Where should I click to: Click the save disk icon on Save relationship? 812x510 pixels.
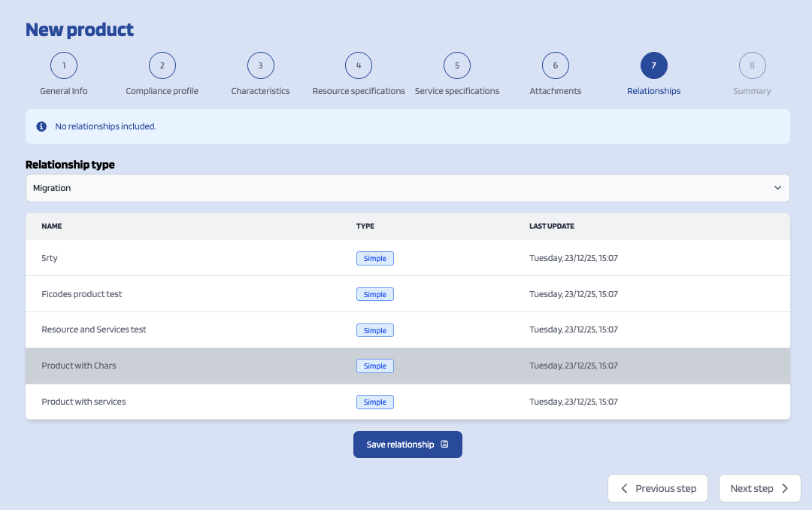point(444,445)
